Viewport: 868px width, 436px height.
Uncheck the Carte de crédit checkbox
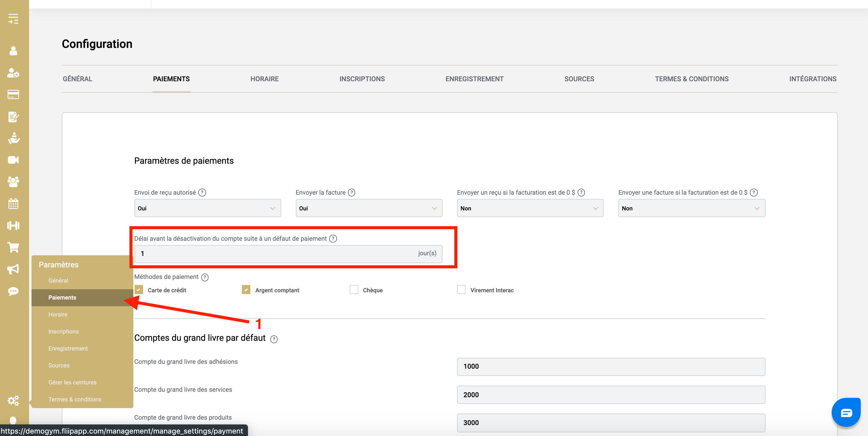point(139,290)
